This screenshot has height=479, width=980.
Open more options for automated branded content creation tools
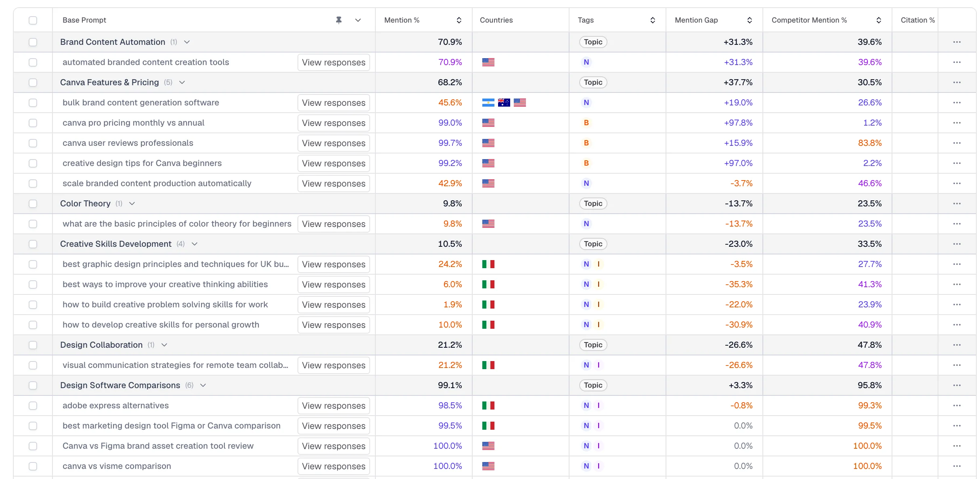[957, 62]
